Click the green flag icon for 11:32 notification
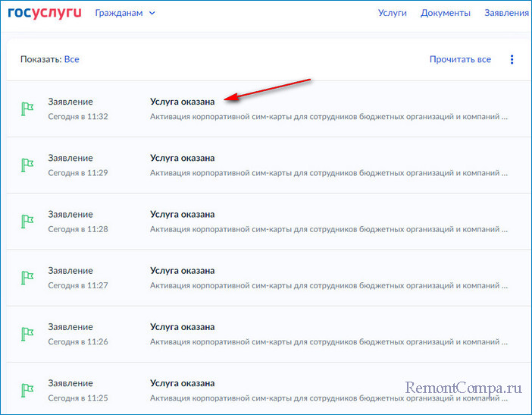The width and height of the screenshot is (532, 415). 27,108
